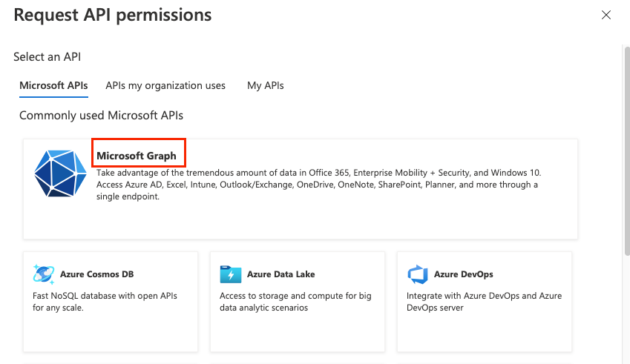The width and height of the screenshot is (630, 364).
Task: Click the Azure DevOps logo icon
Action: pyautogui.click(x=418, y=274)
